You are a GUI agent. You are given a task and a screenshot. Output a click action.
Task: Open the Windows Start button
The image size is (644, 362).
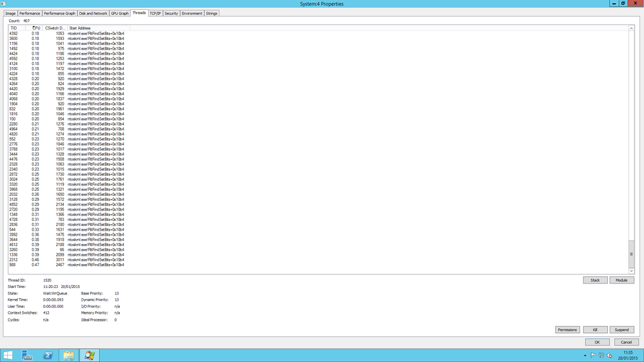tap(8, 356)
